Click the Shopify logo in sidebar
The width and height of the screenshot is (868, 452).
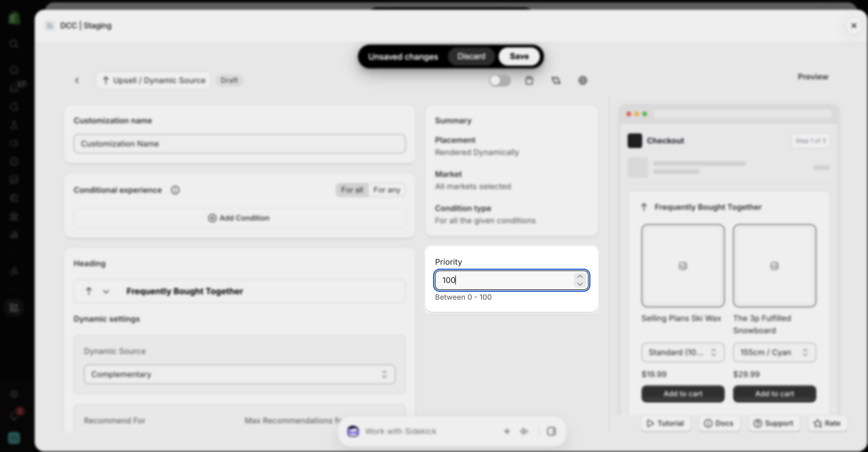14,18
